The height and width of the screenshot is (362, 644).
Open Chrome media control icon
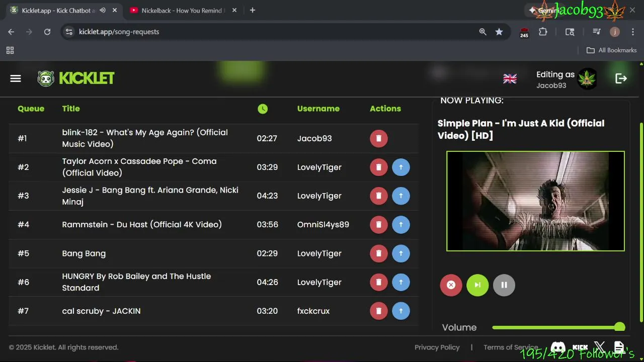597,32
